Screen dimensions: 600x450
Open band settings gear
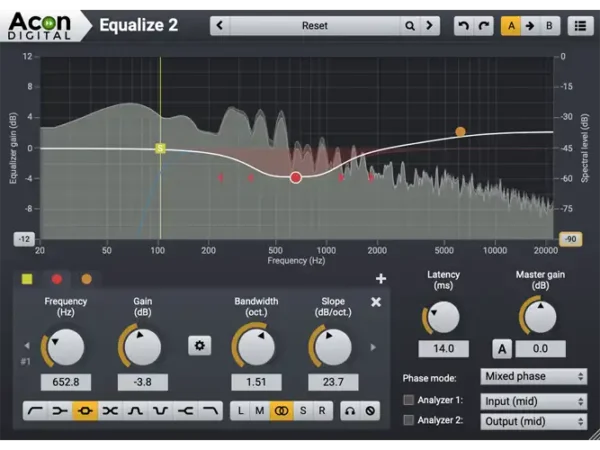click(199, 346)
